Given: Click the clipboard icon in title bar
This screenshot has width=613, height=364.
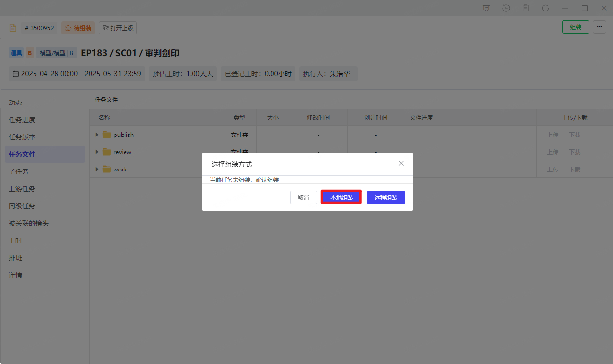Looking at the screenshot, I should tap(526, 8).
